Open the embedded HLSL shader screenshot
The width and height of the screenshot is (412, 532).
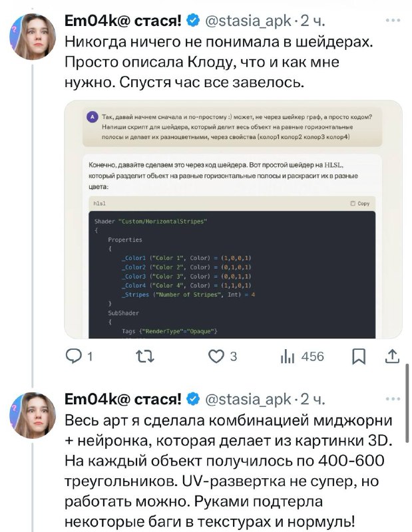pyautogui.click(x=232, y=219)
